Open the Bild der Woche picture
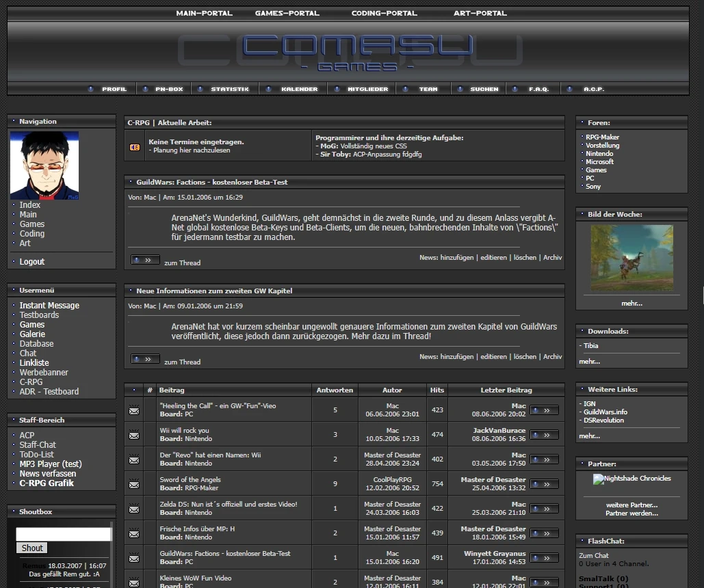 (631, 258)
